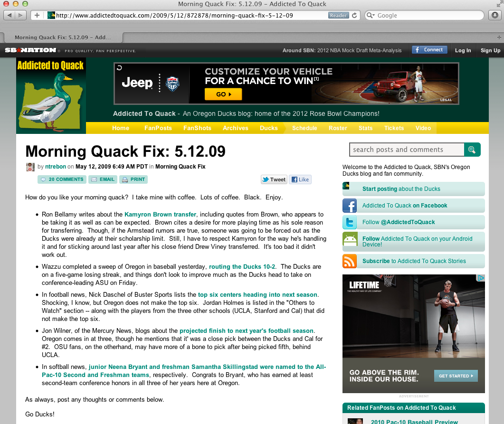The height and width of the screenshot is (424, 504).
Task: Open the Stats nav item
Action: (365, 128)
